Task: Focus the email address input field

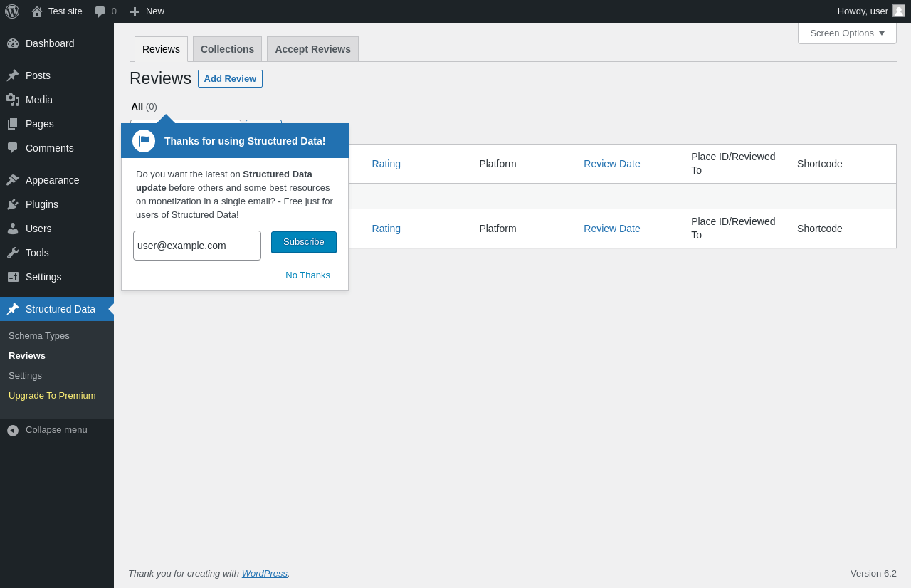Action: [x=197, y=246]
